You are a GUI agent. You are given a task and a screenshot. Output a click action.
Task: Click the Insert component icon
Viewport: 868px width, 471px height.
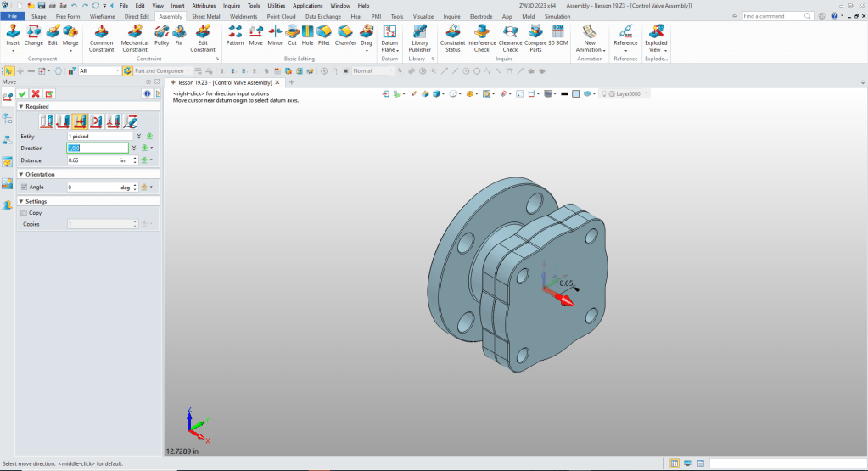13,31
